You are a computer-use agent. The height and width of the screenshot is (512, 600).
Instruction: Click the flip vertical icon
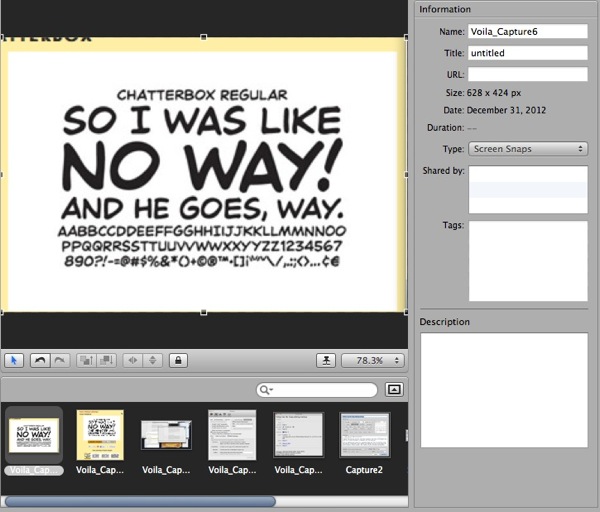click(x=153, y=360)
